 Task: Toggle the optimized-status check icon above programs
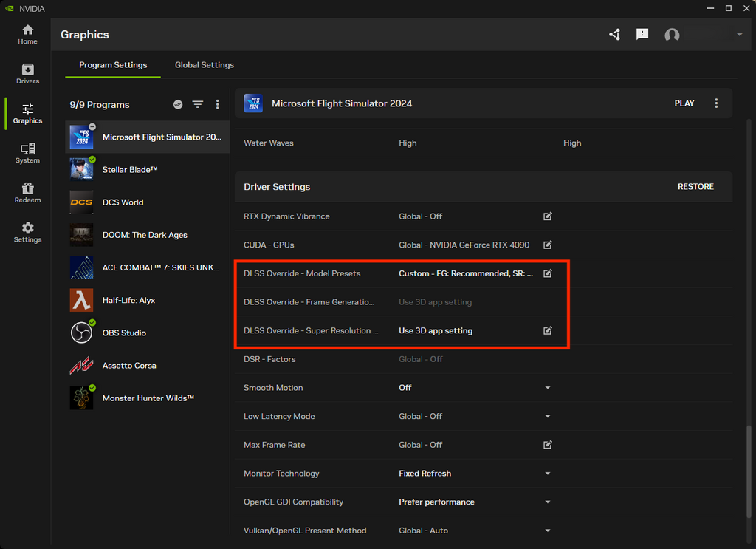pos(178,105)
